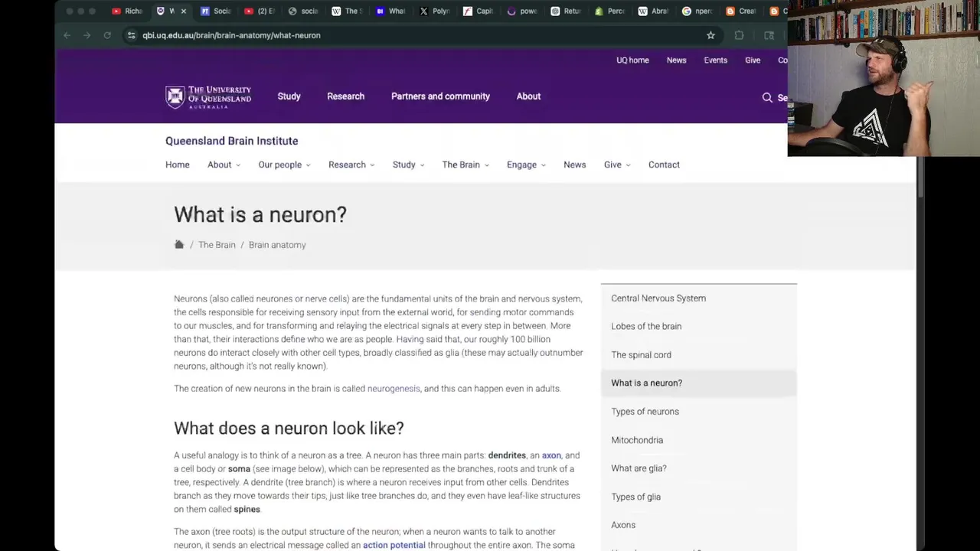This screenshot has width=980, height=551.
Task: Click the Queensland Brain Institute title
Action: [x=232, y=141]
